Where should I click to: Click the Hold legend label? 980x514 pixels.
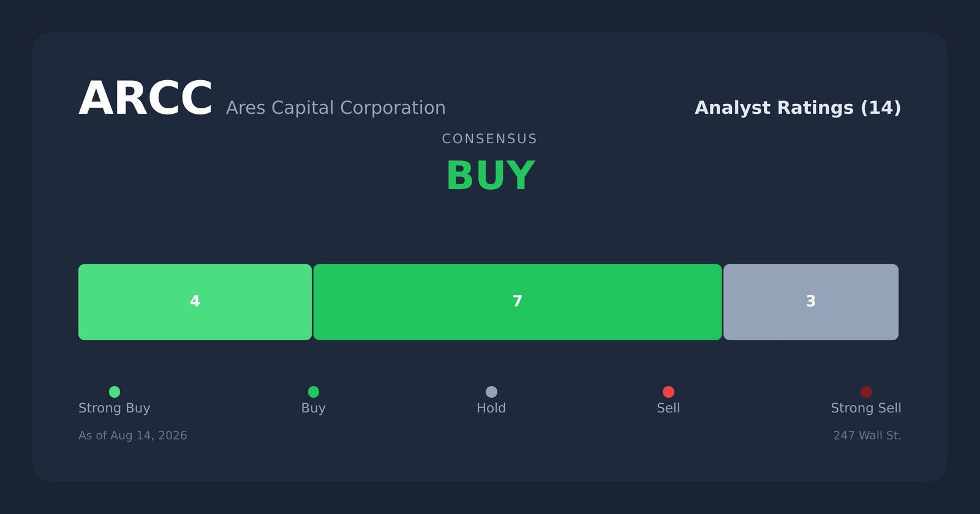tap(491, 408)
